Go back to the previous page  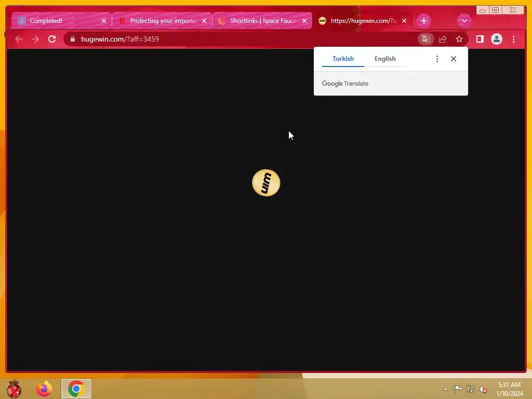click(x=19, y=39)
